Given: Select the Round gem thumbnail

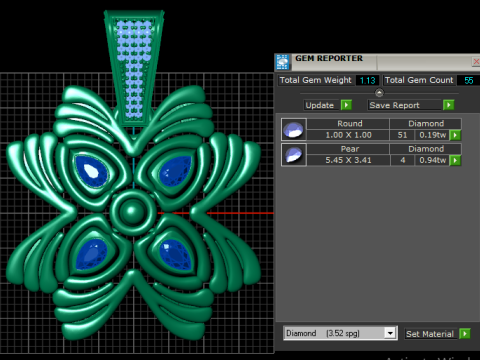Looking at the screenshot, I should tap(293, 129).
